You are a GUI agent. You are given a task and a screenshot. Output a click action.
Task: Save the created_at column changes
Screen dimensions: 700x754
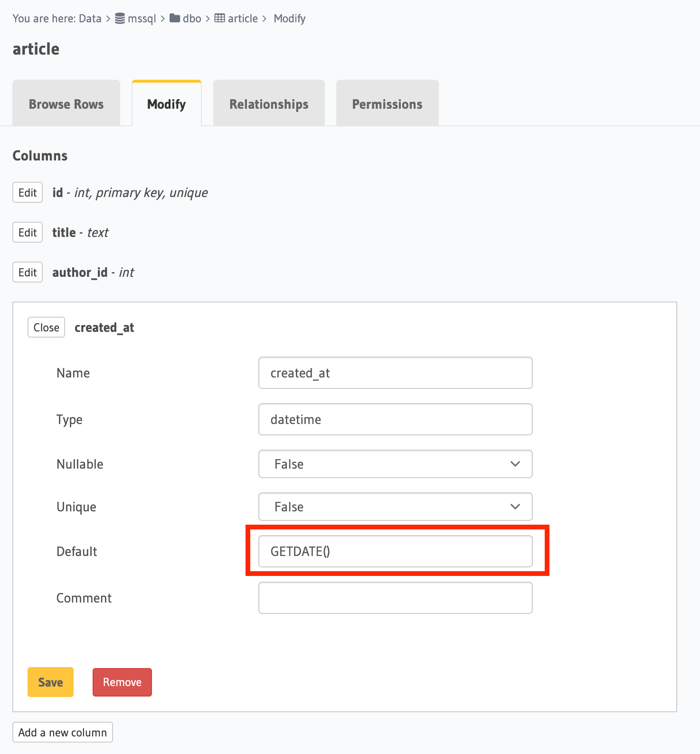[50, 682]
